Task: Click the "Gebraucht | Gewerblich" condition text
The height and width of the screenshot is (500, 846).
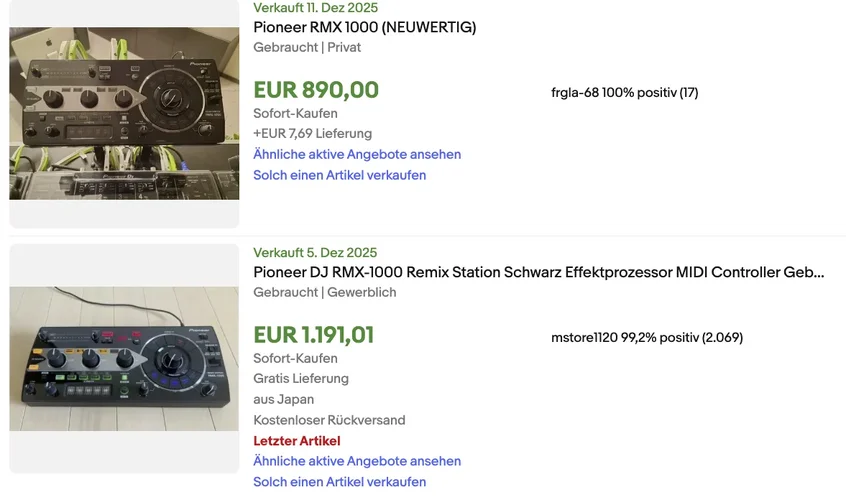Action: [x=324, y=292]
